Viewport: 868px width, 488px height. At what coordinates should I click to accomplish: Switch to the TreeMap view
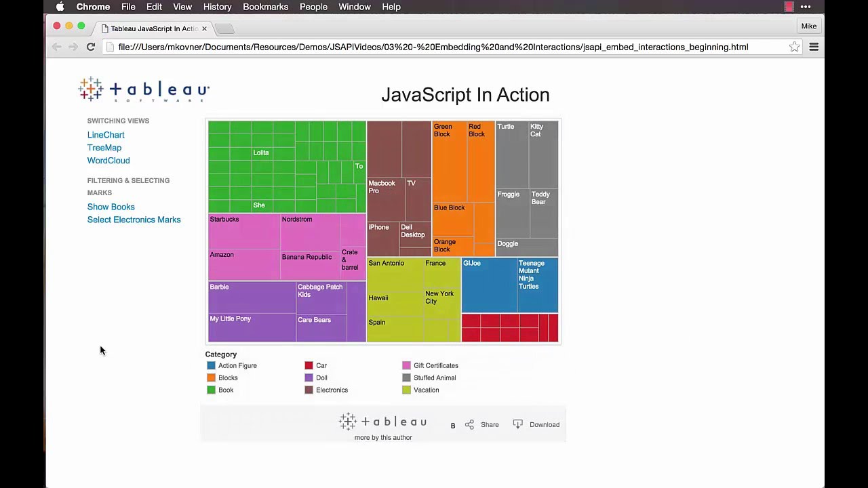click(x=104, y=148)
